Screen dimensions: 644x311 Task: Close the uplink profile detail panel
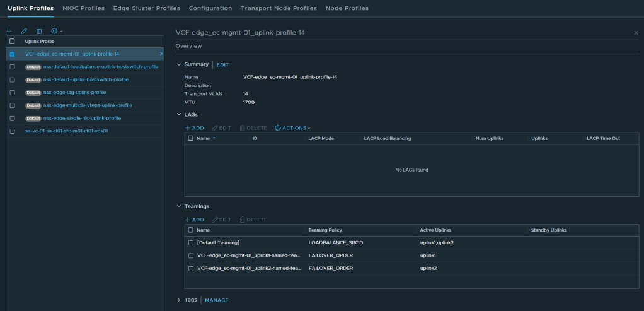636,32
